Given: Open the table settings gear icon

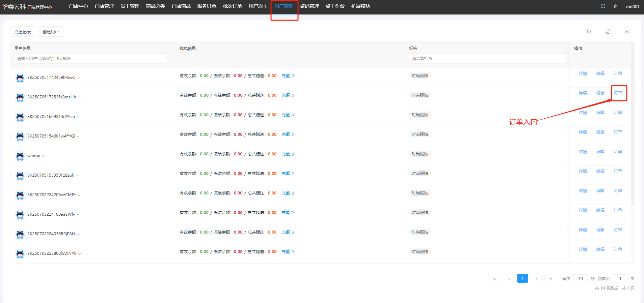Looking at the screenshot, I should click(x=627, y=32).
